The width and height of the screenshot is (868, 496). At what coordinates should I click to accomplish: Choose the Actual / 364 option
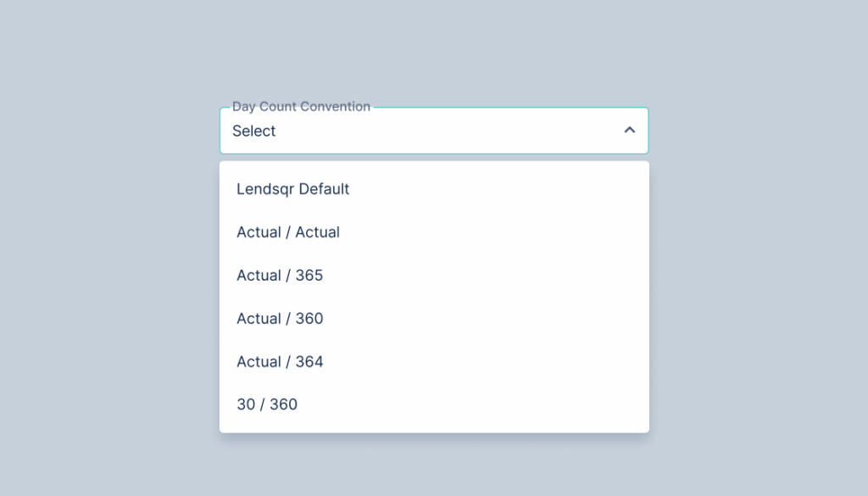click(x=280, y=362)
